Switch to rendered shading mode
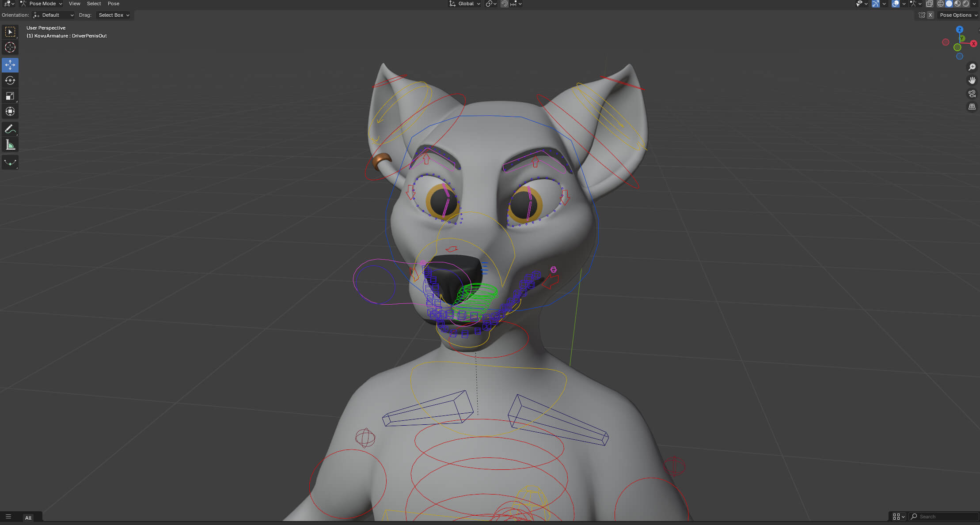 pyautogui.click(x=966, y=4)
